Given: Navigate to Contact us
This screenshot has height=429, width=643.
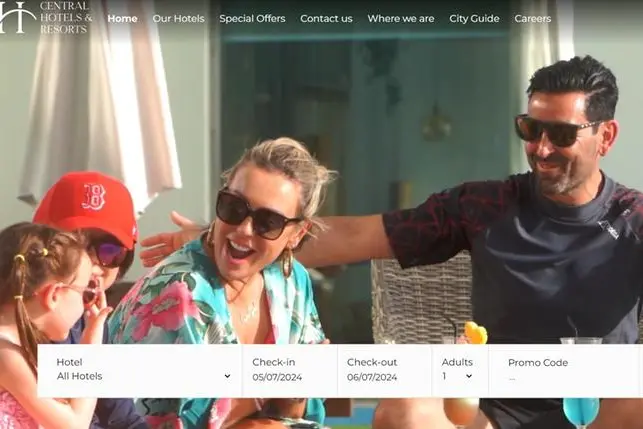Looking at the screenshot, I should [x=326, y=18].
